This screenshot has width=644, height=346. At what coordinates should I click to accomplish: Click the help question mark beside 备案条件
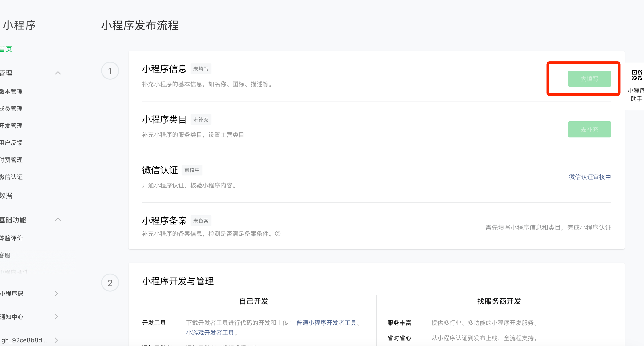pos(278,234)
